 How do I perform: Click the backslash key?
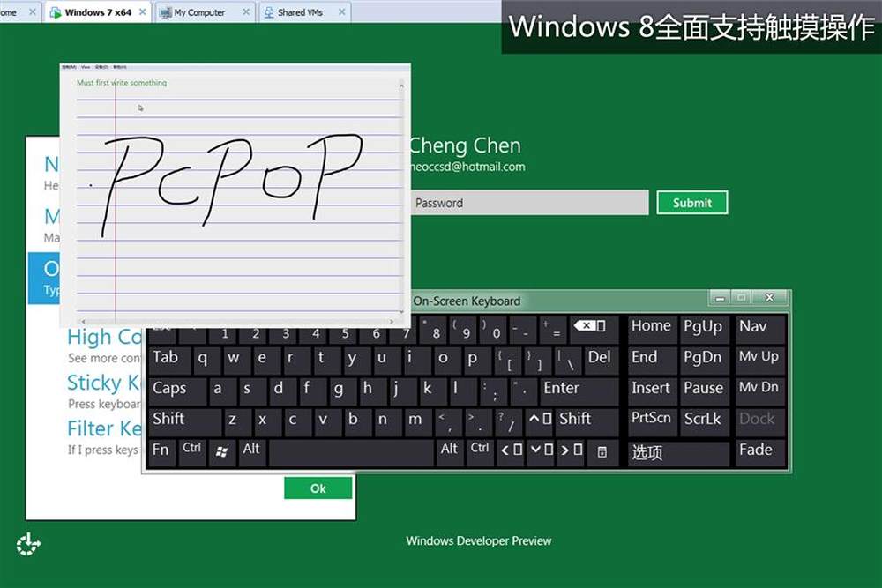[568, 360]
